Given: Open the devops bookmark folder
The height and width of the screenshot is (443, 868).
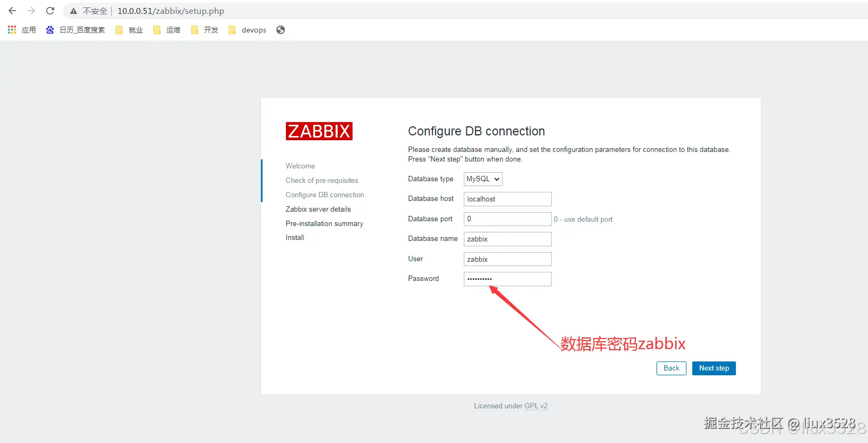Looking at the screenshot, I should point(247,30).
